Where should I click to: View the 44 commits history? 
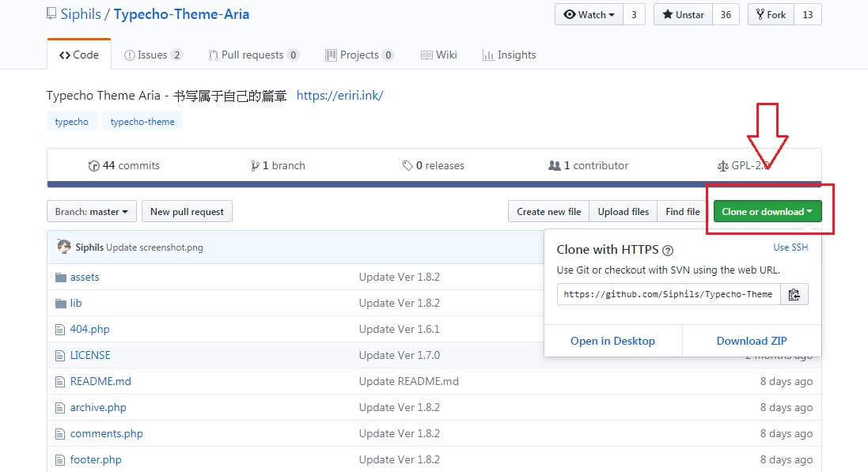pyautogui.click(x=124, y=165)
